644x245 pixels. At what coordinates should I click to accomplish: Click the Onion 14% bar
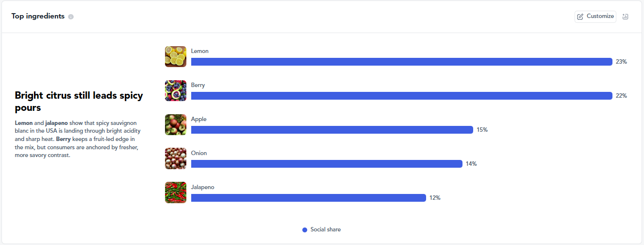[x=327, y=164]
